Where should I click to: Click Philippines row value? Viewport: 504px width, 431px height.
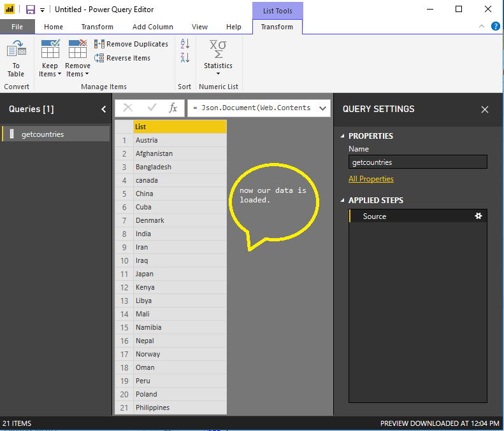(180, 408)
